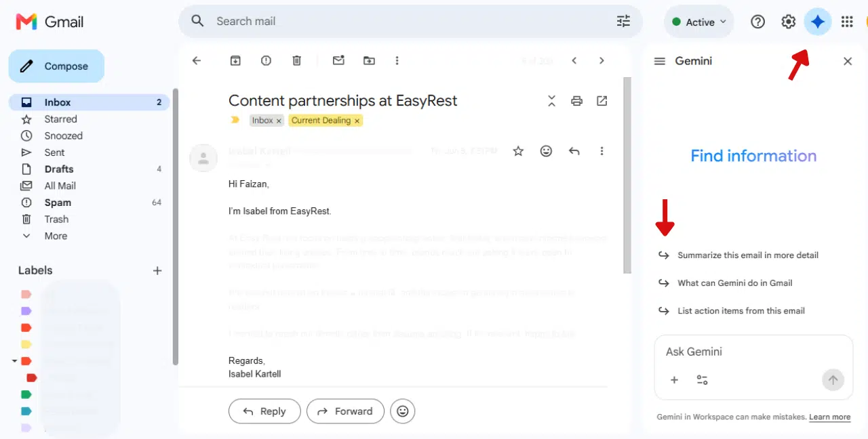This screenshot has width=868, height=439.
Task: Open the Starred folder
Action: click(89, 119)
